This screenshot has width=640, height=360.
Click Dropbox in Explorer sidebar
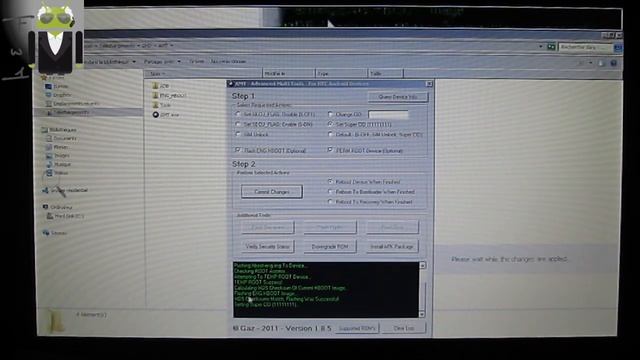[58, 95]
